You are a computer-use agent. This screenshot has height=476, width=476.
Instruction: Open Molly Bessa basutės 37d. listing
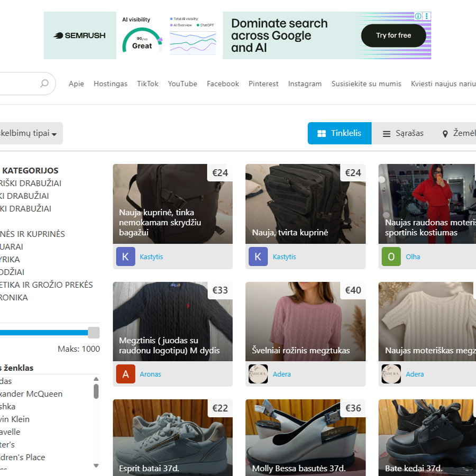point(305,438)
